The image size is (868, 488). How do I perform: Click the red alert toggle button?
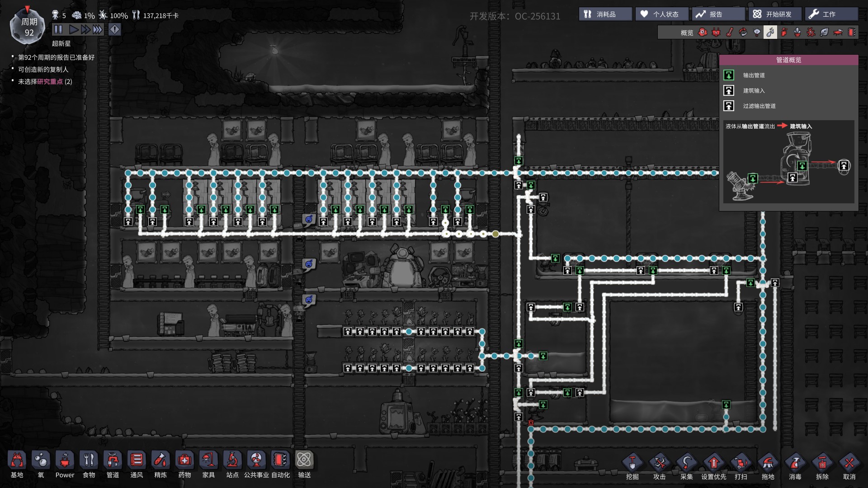(x=115, y=30)
